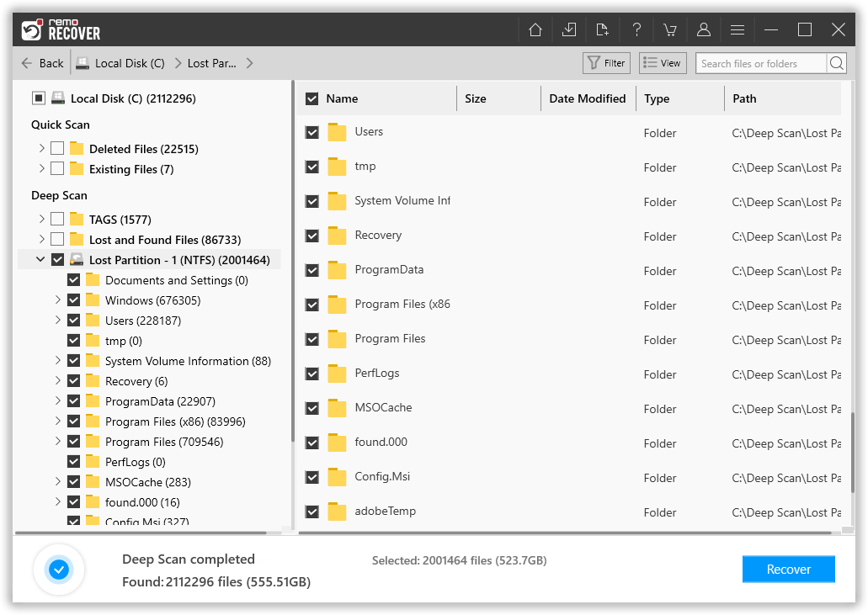Image resolution: width=868 pixels, height=615 pixels.
Task: Focus the Search files or folders field
Action: (761, 63)
